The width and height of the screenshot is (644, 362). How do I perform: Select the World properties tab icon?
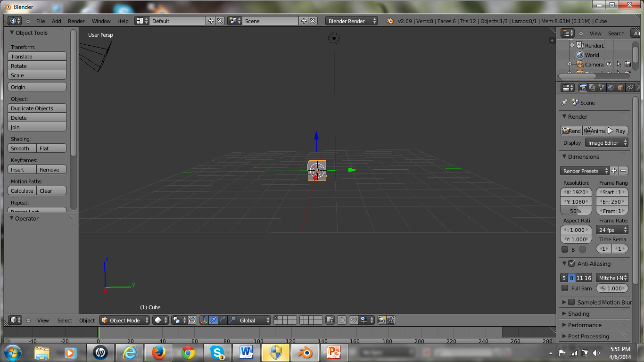611,87
